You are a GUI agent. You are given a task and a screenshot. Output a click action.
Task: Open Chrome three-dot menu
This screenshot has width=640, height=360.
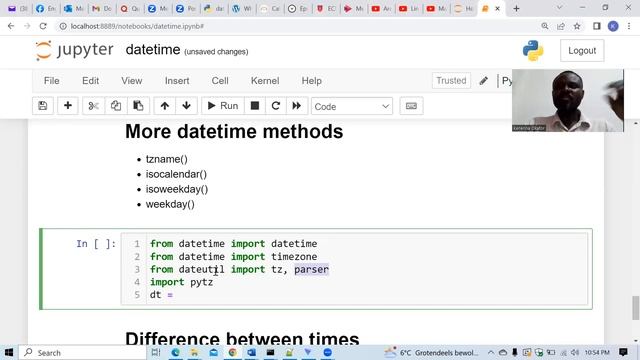click(629, 26)
